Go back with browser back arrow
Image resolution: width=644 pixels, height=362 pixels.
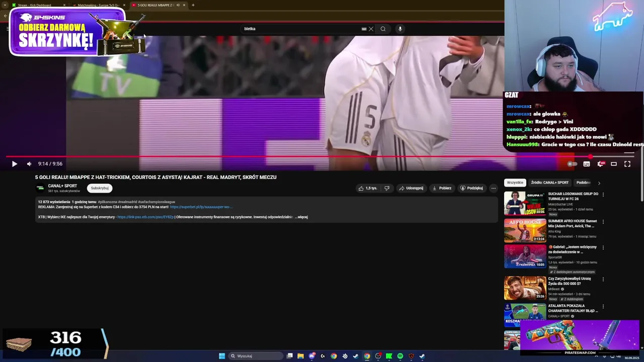tap(5, 16)
